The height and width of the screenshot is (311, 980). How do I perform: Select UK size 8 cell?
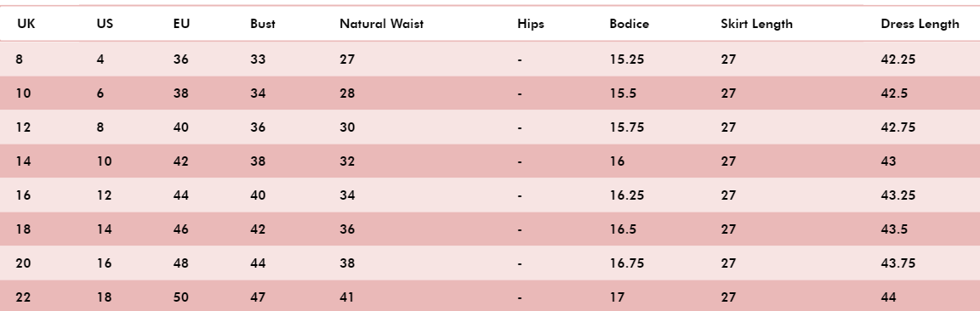pyautogui.click(x=20, y=59)
